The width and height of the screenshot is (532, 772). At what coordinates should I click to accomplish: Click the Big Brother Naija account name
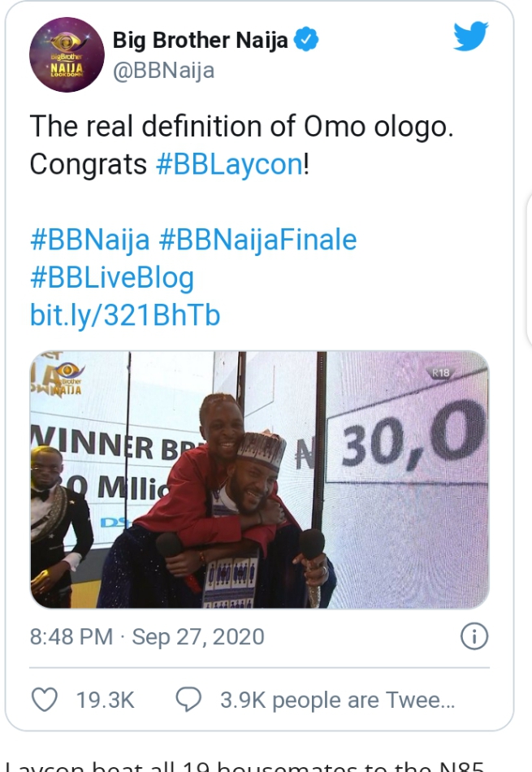(201, 41)
